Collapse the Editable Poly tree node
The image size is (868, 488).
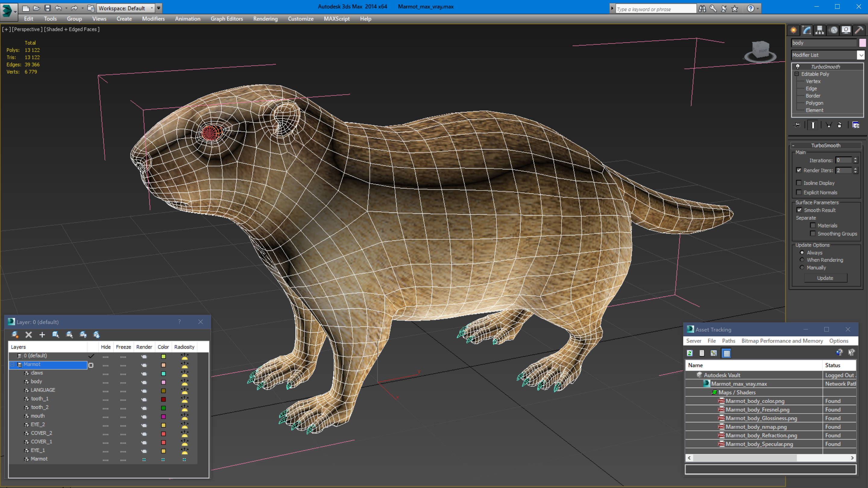(x=797, y=74)
